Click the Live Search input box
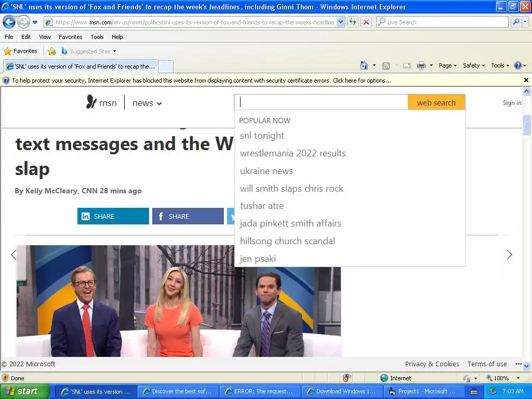This screenshot has width=532, height=399. click(x=442, y=22)
